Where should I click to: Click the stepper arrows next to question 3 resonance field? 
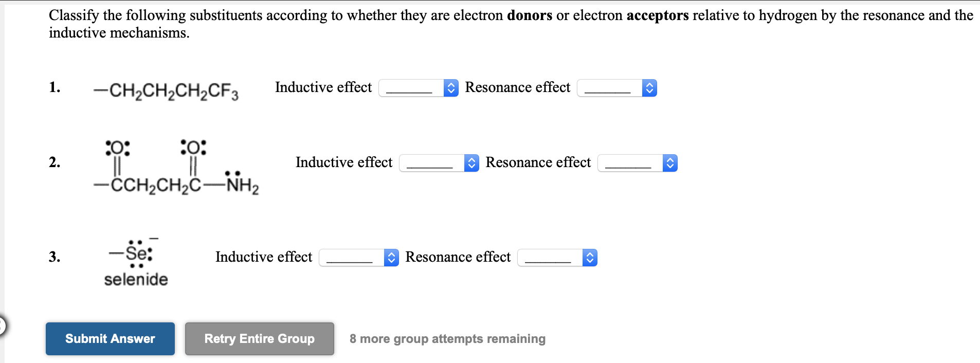tap(589, 258)
